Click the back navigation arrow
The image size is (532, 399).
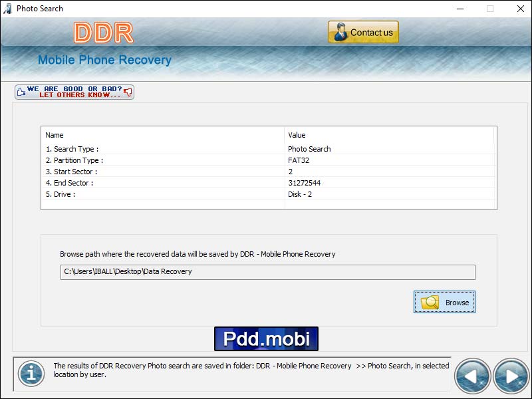click(472, 375)
